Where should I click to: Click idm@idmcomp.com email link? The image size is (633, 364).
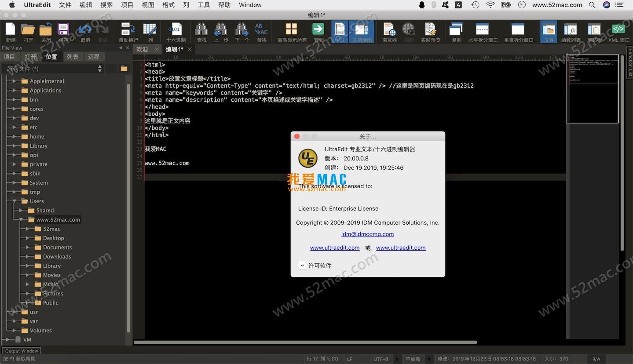[x=368, y=234]
